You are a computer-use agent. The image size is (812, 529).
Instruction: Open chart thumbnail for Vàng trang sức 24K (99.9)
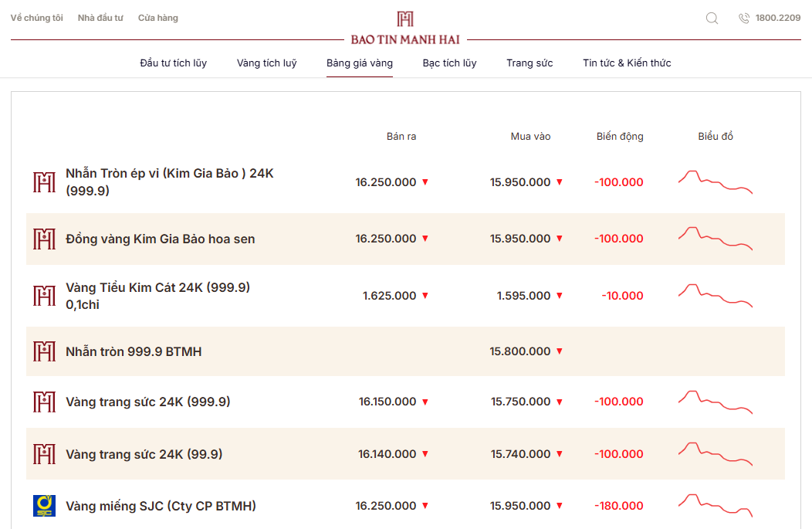pos(716,454)
